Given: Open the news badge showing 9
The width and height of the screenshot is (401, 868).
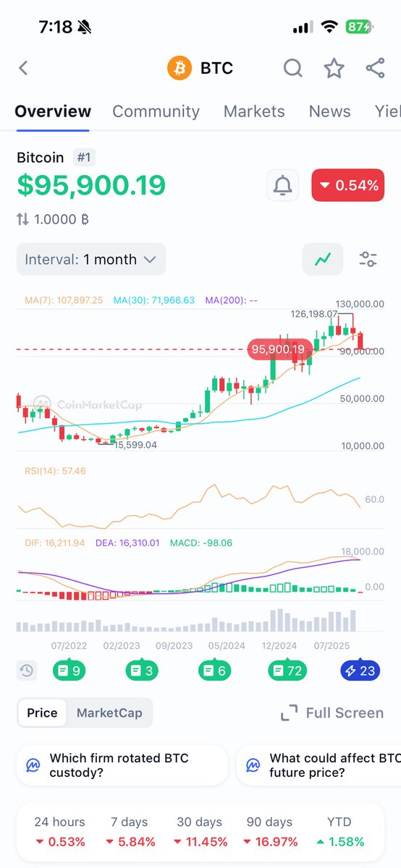Looking at the screenshot, I should (69, 671).
